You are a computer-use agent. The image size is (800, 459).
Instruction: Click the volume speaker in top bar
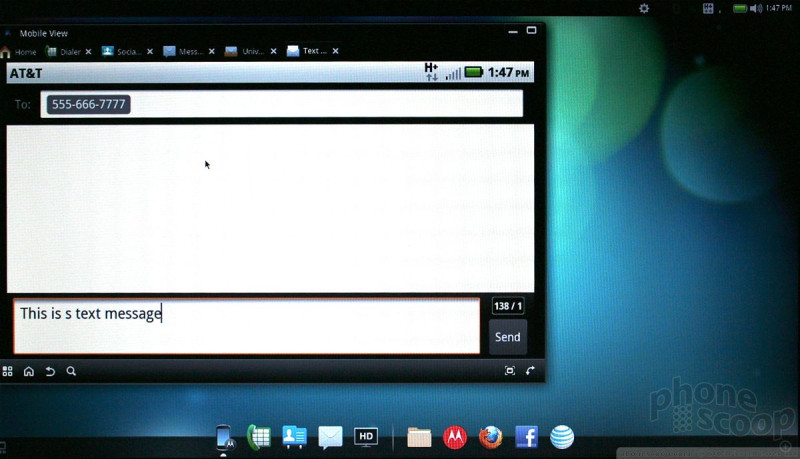756,8
